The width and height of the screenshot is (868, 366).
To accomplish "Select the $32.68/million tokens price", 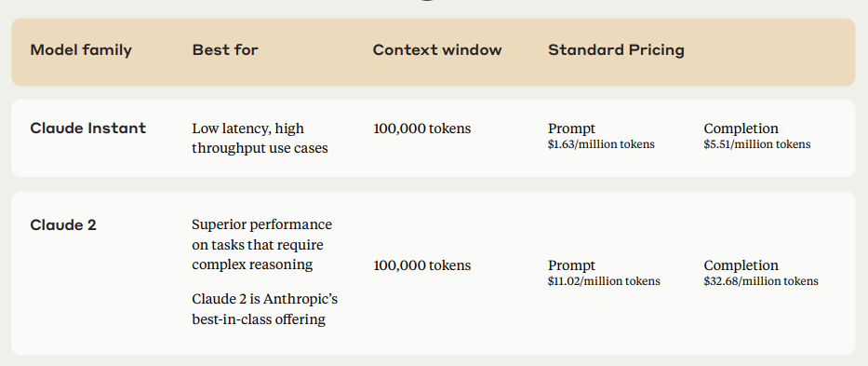I will tap(761, 281).
